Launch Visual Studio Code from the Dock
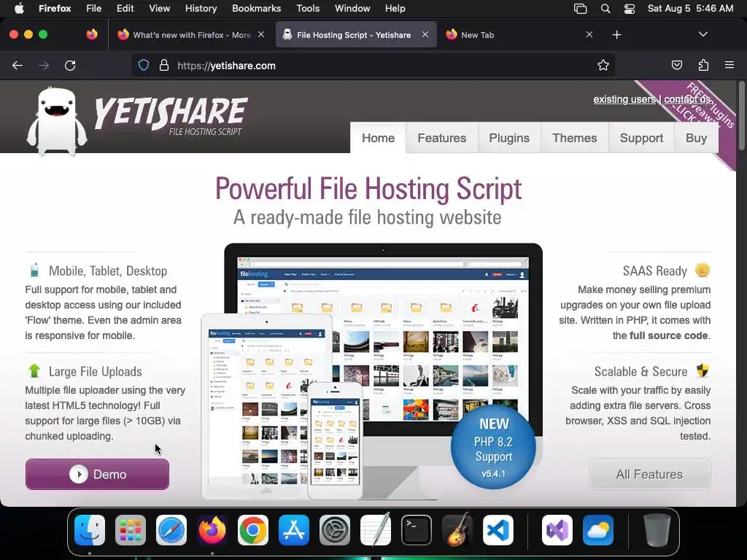The width and height of the screenshot is (747, 560). tap(498, 530)
